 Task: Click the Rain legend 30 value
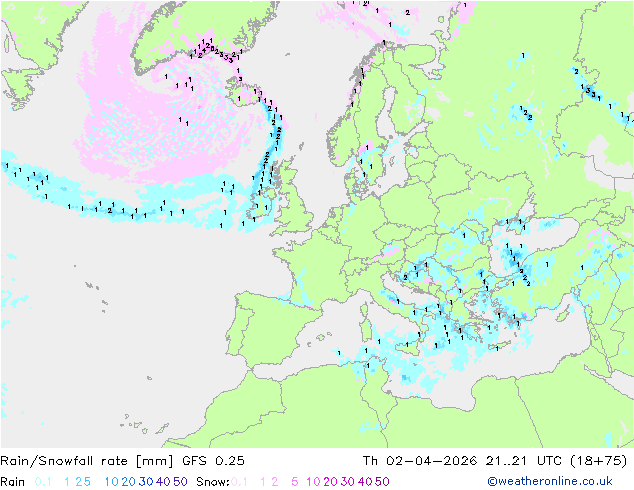click(x=146, y=482)
